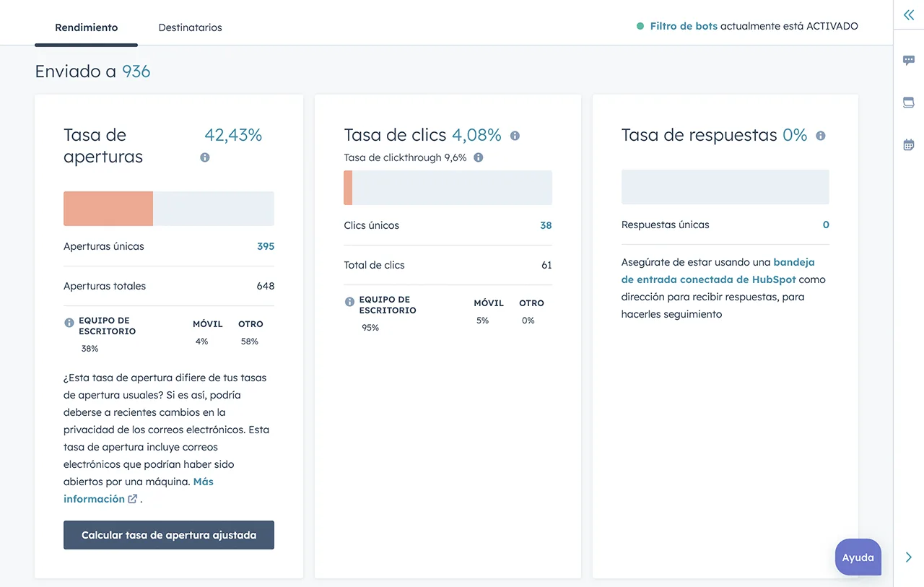Show info icon under Tasa de aperturas percentage
This screenshot has height=587, width=924.
205,157
